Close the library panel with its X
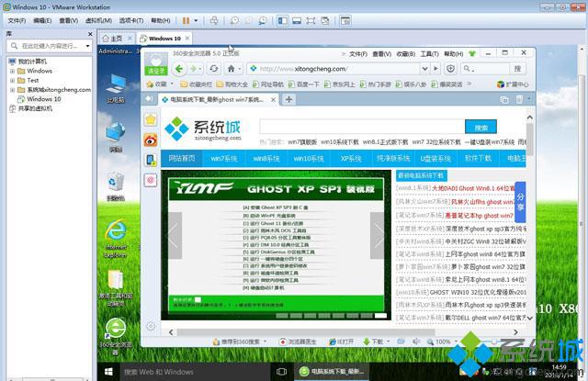Image resolution: width=588 pixels, height=381 pixels. pyautogui.click(x=90, y=34)
